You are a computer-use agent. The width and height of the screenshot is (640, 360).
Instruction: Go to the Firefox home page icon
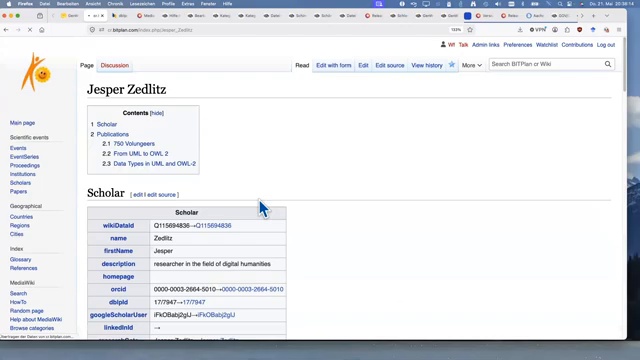pyautogui.click(x=42, y=30)
